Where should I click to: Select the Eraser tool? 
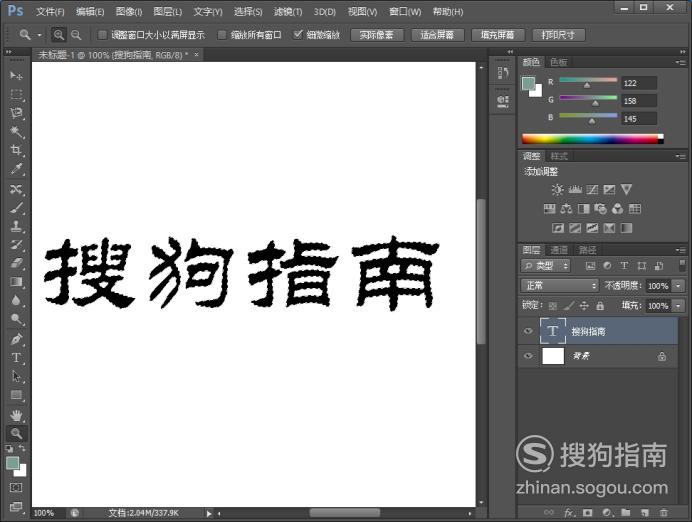[x=16, y=263]
